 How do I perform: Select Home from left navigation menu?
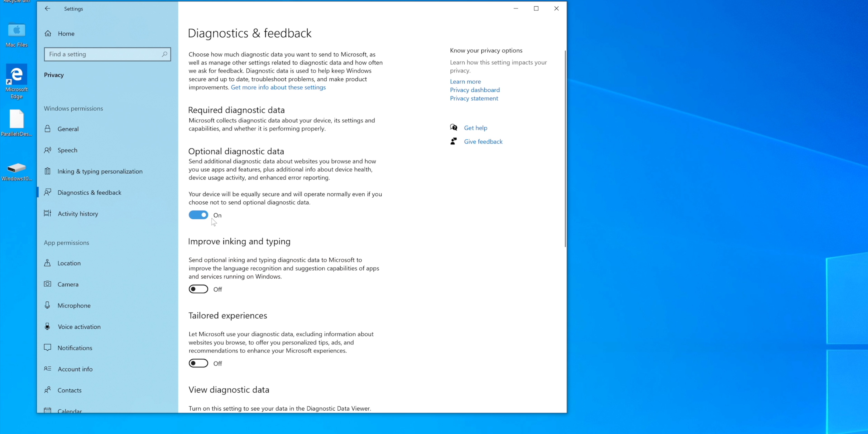tap(66, 33)
